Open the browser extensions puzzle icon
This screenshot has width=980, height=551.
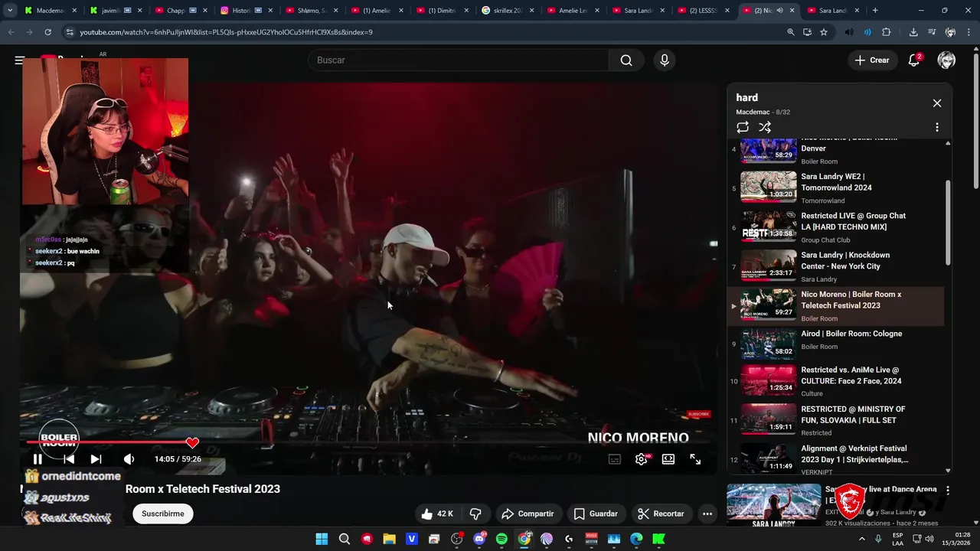coord(887,32)
